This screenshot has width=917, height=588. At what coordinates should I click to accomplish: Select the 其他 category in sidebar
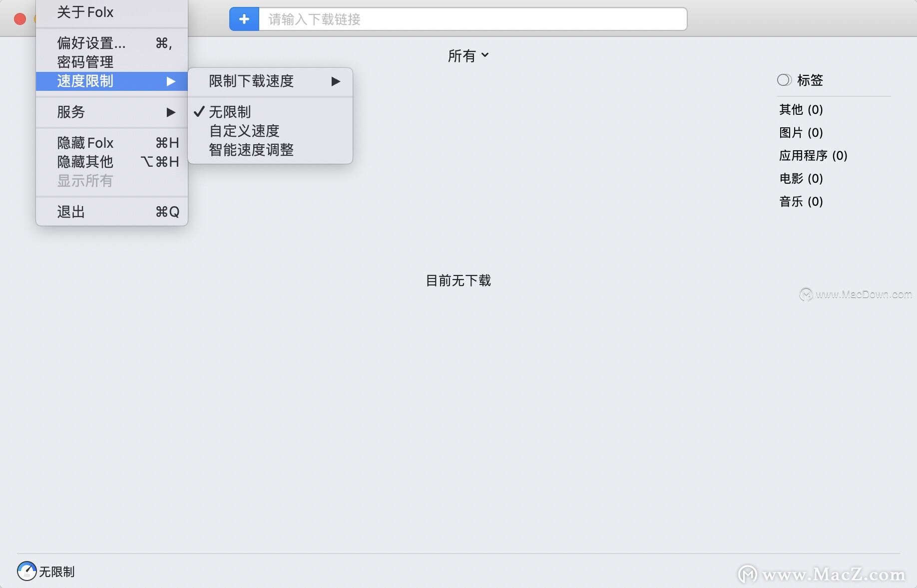800,110
